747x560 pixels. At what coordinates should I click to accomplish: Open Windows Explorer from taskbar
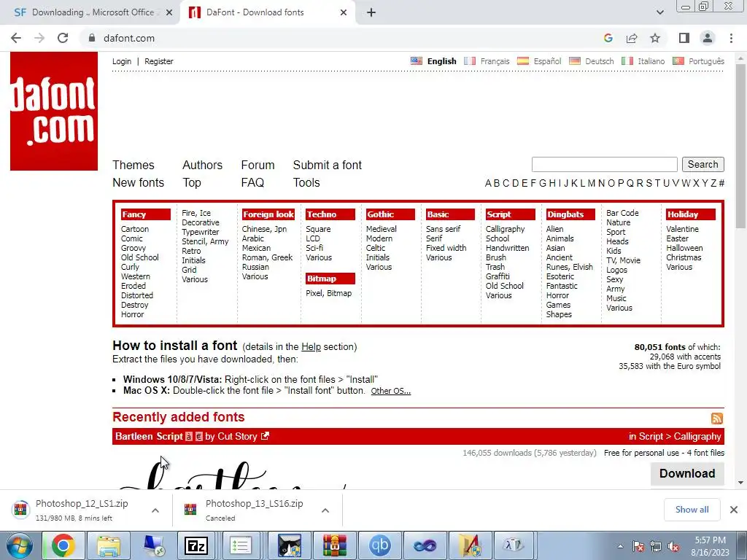click(109, 545)
